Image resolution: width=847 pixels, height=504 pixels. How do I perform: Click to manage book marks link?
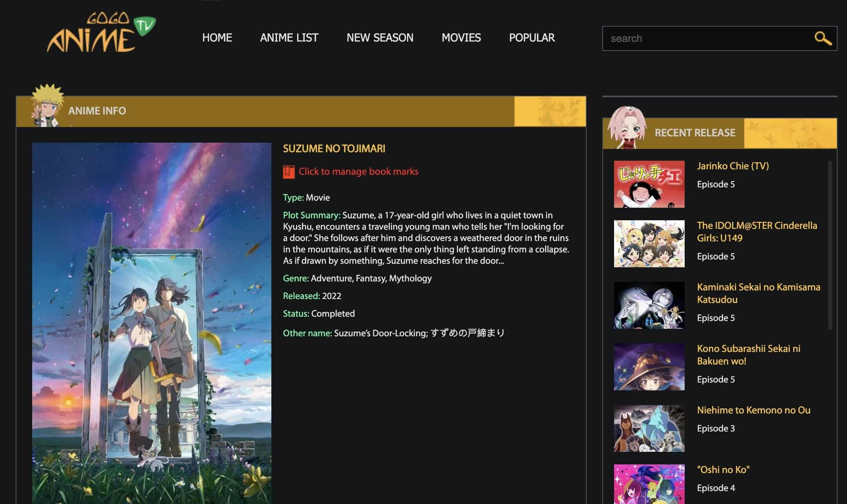tap(358, 172)
